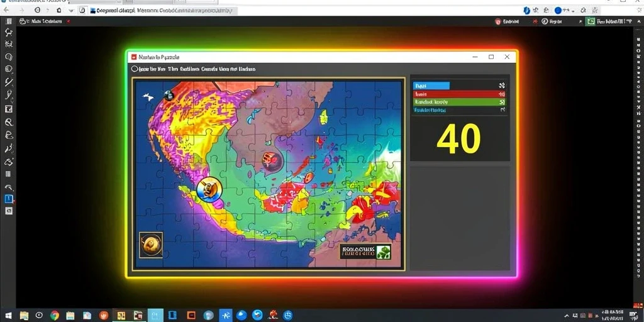The image size is (644, 322).
Task: Select the blue-text row below the green bar
Action: pos(459,110)
